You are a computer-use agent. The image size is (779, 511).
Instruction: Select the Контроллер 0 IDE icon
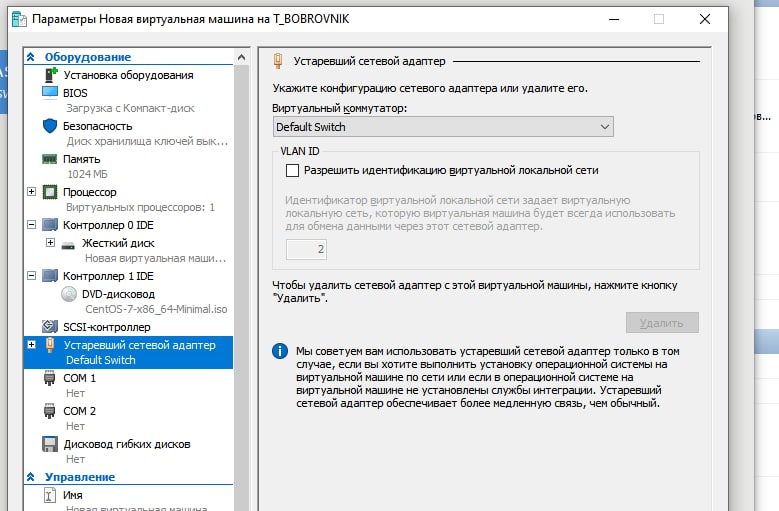50,225
